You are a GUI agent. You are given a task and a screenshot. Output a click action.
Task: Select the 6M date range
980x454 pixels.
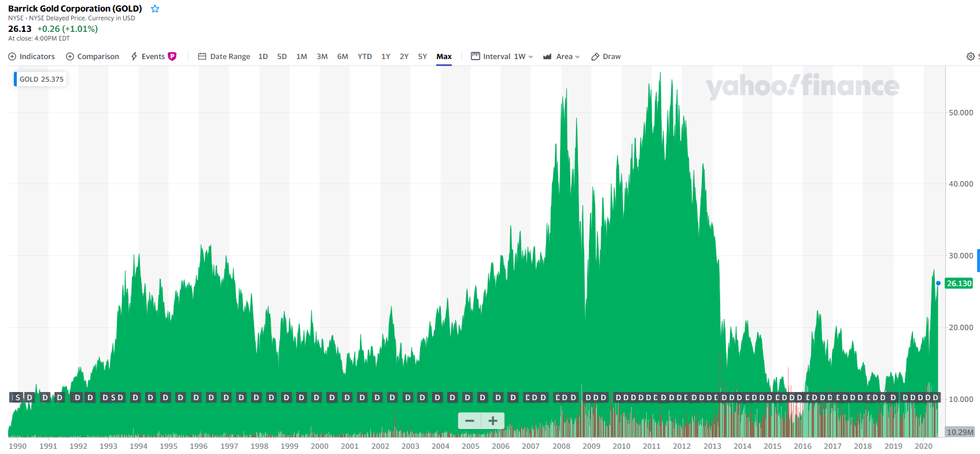(342, 56)
